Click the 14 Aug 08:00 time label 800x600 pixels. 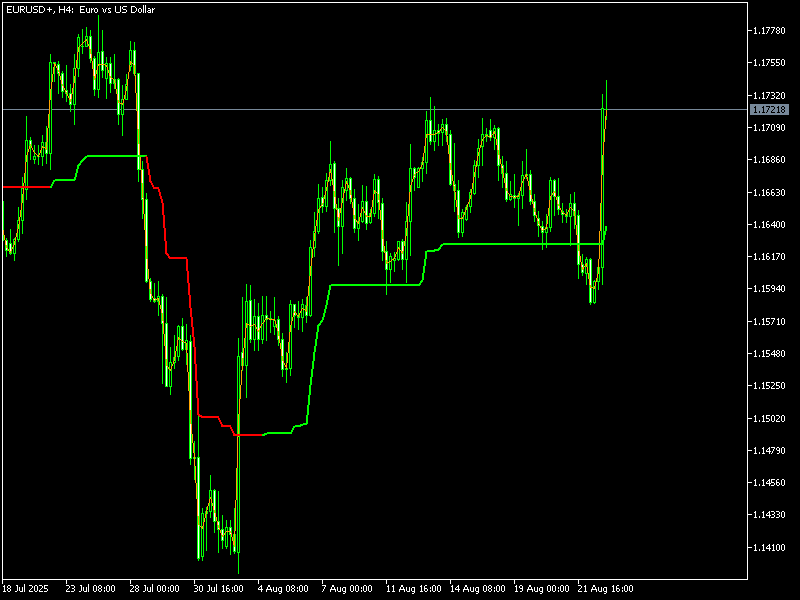[478, 589]
